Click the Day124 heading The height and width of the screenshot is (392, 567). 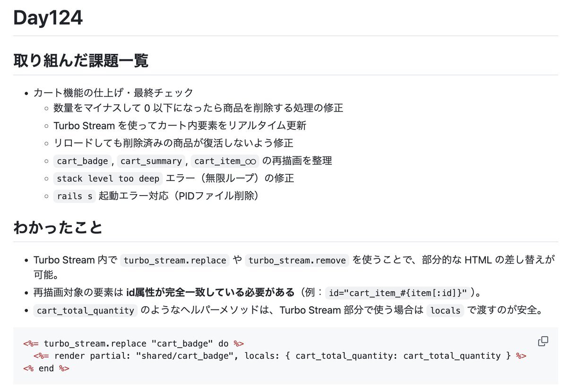pyautogui.click(x=48, y=17)
